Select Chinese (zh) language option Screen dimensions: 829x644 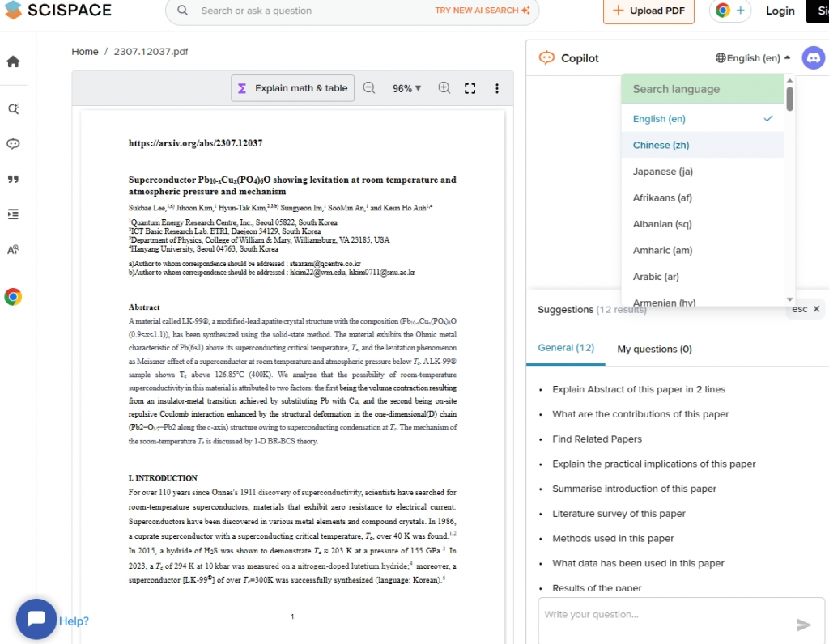[x=703, y=146]
